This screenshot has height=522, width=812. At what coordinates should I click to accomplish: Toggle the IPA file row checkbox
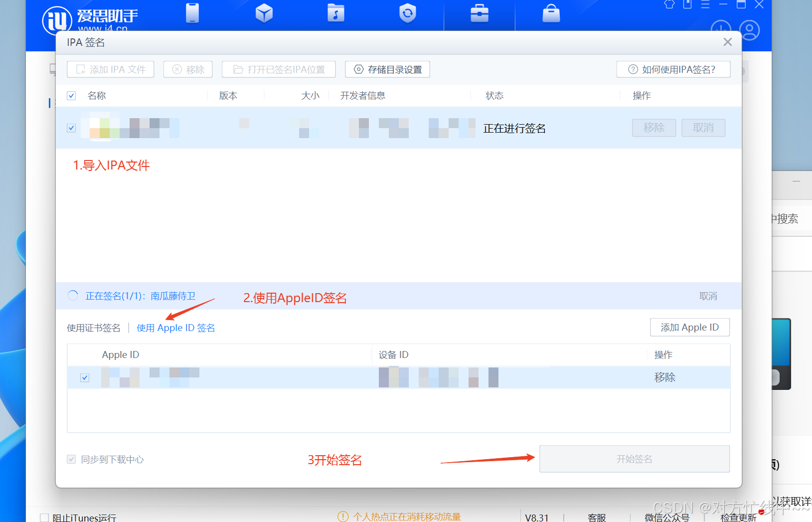71,128
